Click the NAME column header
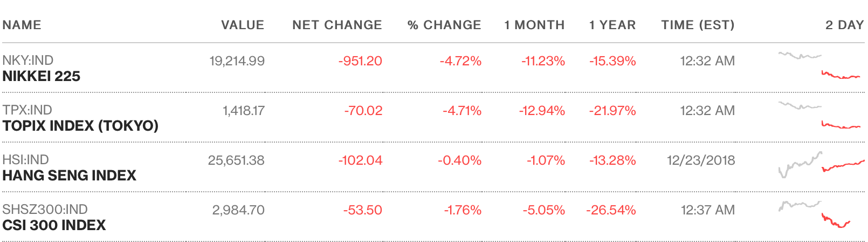 [x=22, y=25]
